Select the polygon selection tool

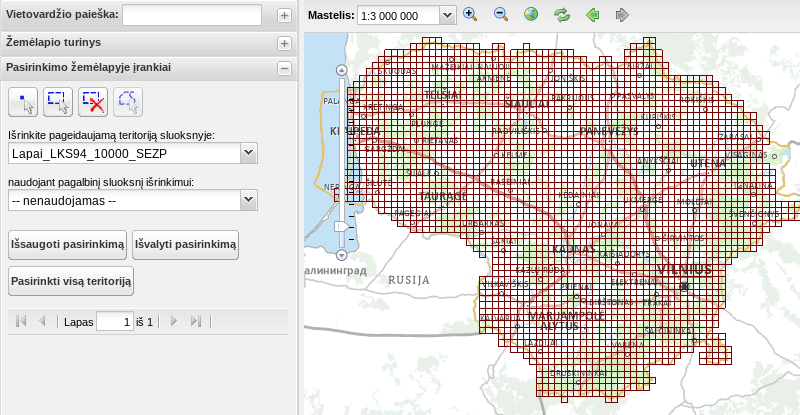tap(128, 102)
